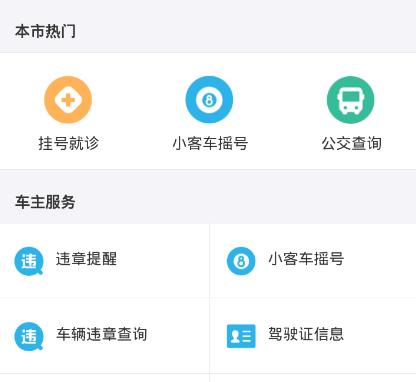Tap the orange 挂号就诊 medical cross icon
The image size is (416, 382).
[x=68, y=100]
